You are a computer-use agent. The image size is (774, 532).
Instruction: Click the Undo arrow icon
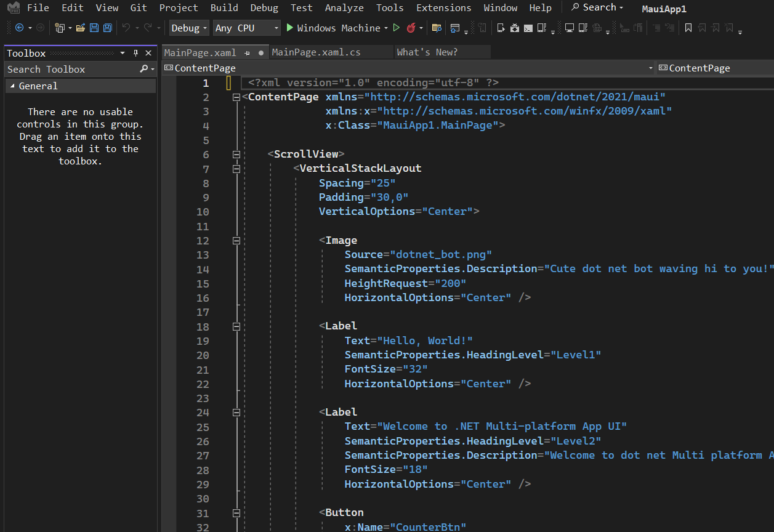click(x=126, y=28)
